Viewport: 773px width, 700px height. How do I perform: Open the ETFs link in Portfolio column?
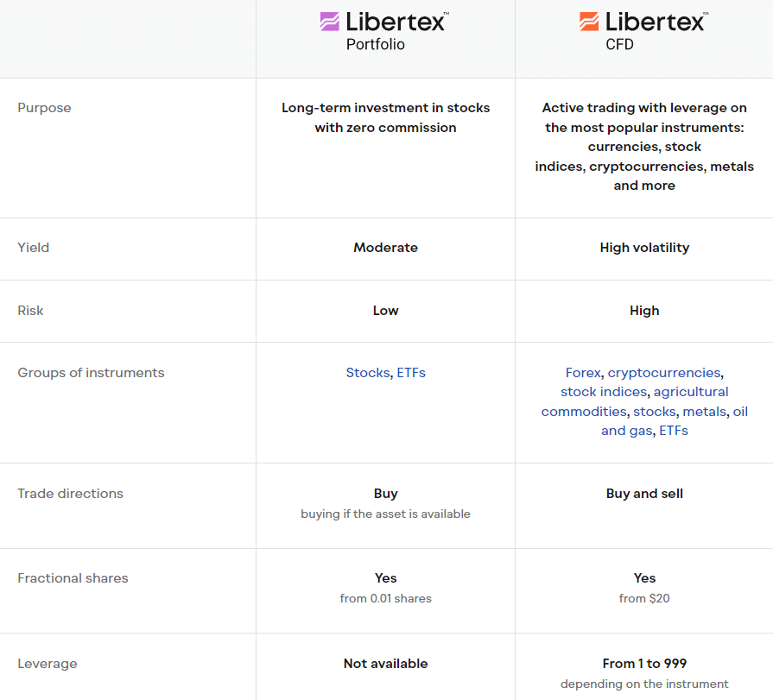click(x=411, y=372)
